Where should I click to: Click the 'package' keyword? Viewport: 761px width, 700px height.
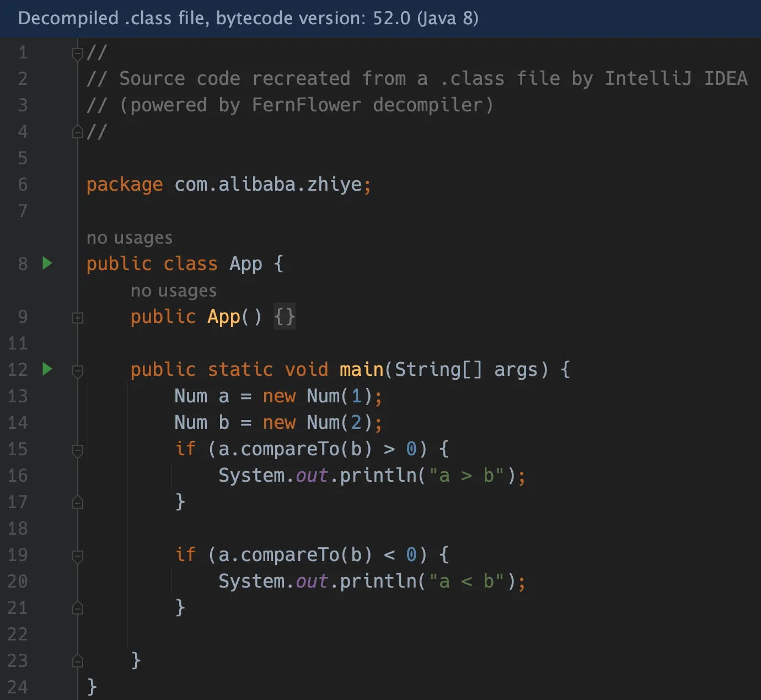click(125, 185)
